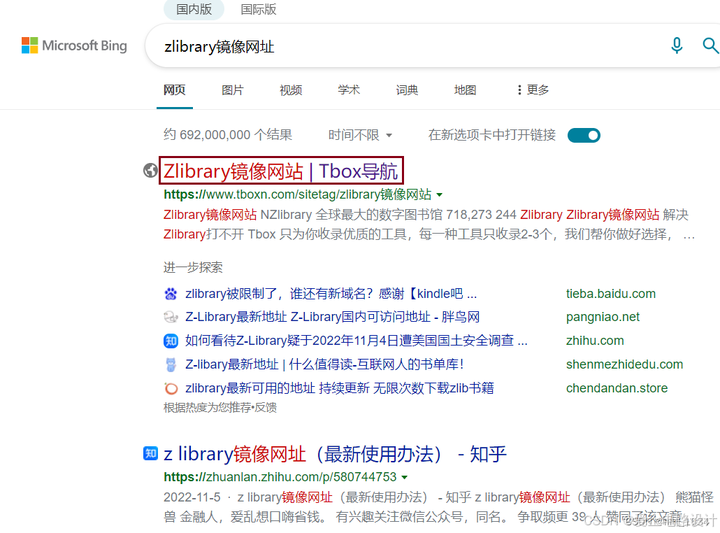Click chendandan.store domain link
The image size is (720, 533).
pos(617,388)
